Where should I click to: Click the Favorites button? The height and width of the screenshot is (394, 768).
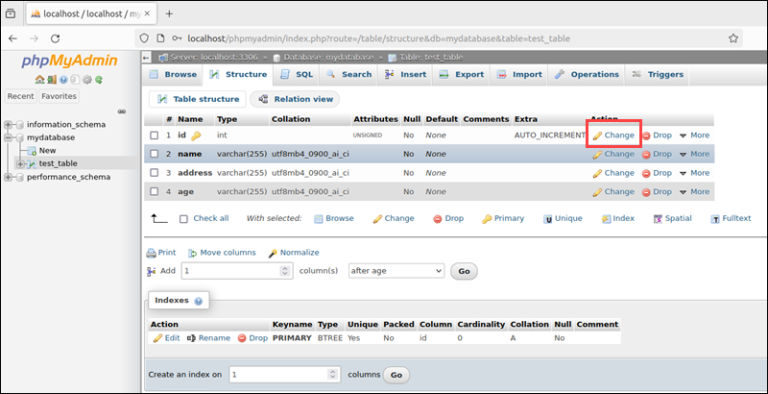pyautogui.click(x=59, y=96)
